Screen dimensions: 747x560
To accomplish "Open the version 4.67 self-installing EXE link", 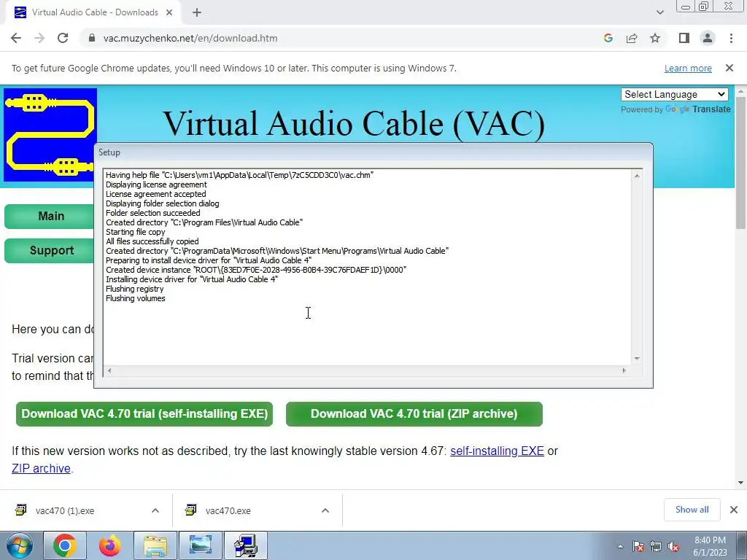I will point(497,451).
